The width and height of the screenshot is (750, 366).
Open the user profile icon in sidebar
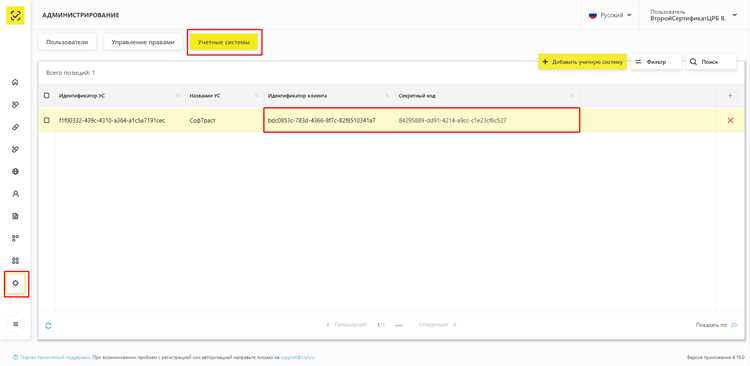coord(15,194)
